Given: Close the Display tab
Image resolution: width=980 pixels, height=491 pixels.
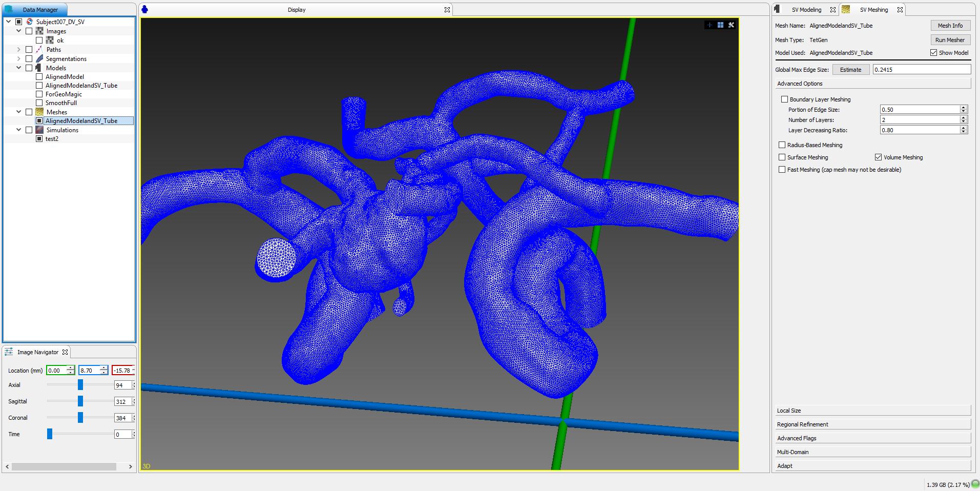Looking at the screenshot, I should (447, 10).
